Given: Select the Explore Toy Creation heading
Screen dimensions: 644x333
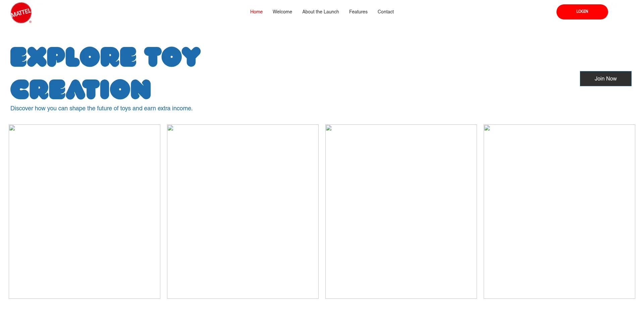Looking at the screenshot, I should [105, 73].
